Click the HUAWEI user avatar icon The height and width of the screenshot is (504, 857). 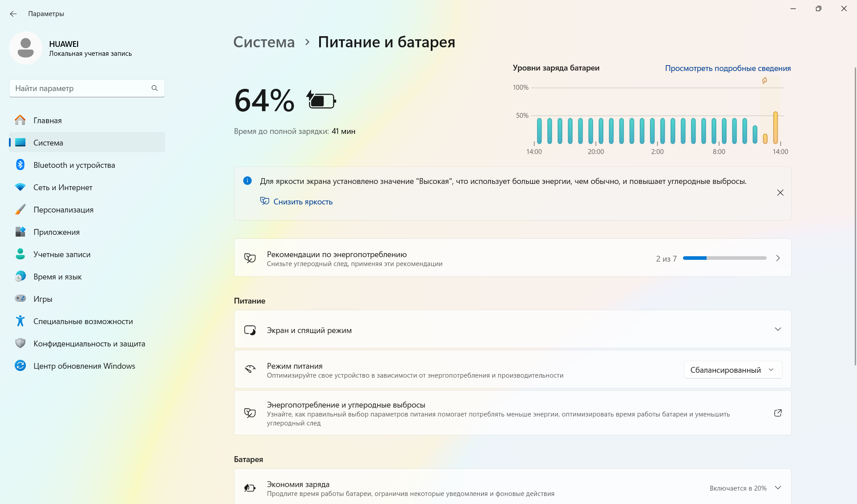pos(25,48)
